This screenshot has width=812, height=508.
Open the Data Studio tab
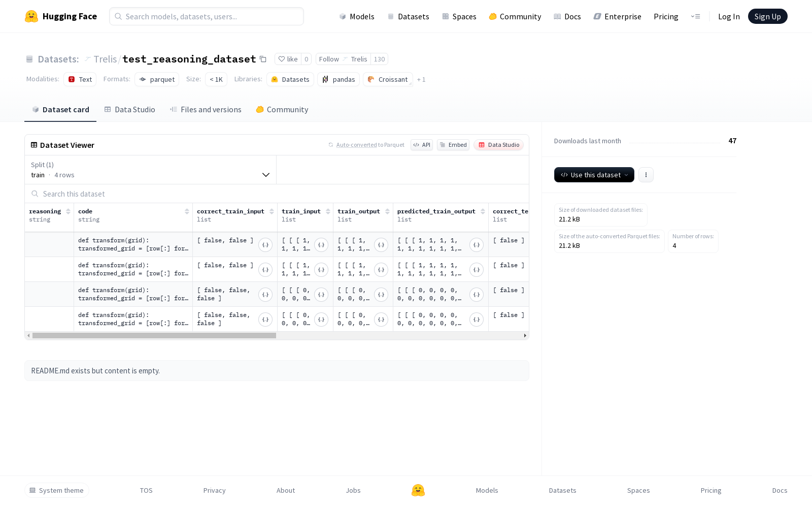(x=130, y=110)
